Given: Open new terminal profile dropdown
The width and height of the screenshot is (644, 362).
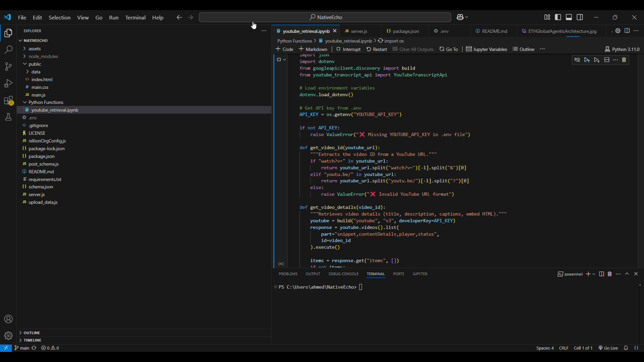Looking at the screenshot, I should (x=594, y=274).
